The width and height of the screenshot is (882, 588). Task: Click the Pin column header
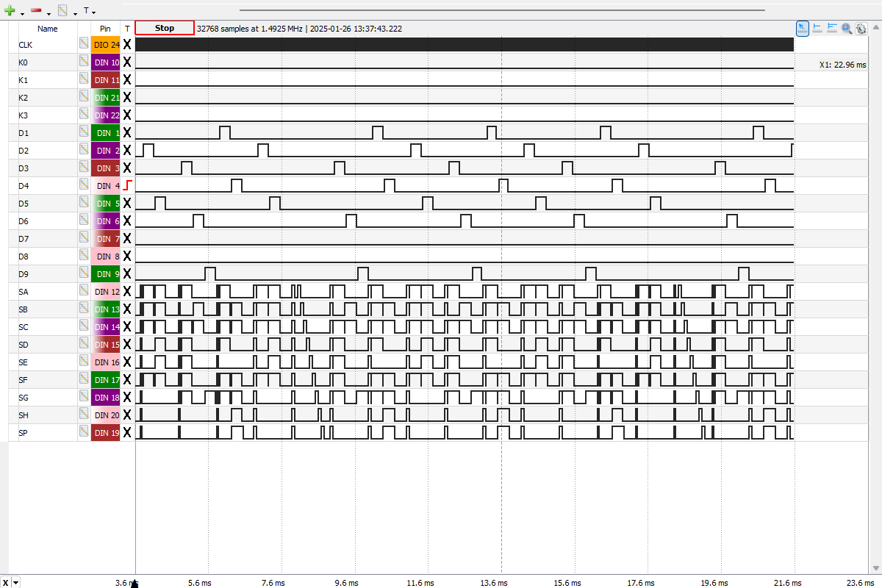pos(106,29)
